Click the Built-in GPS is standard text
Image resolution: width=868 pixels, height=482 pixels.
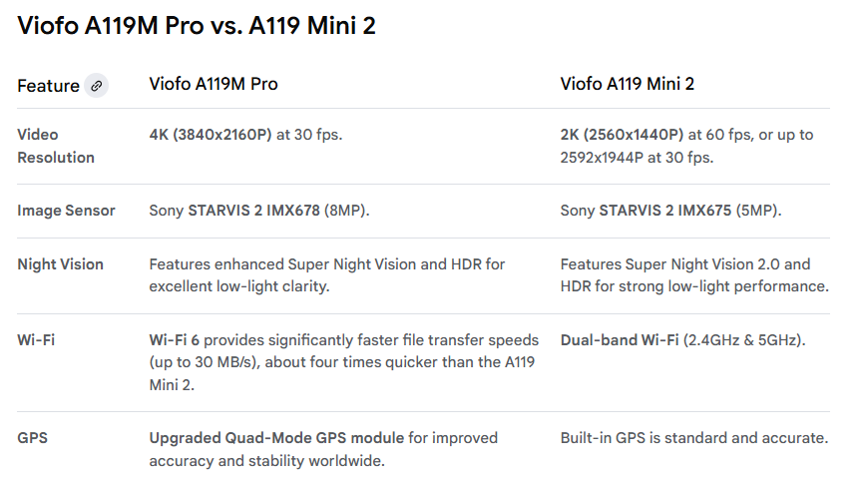coord(693,438)
